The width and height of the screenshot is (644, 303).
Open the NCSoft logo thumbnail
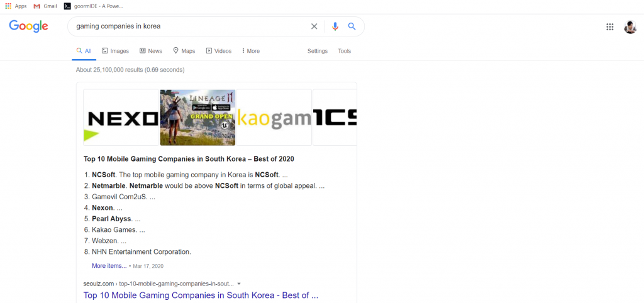(335, 118)
